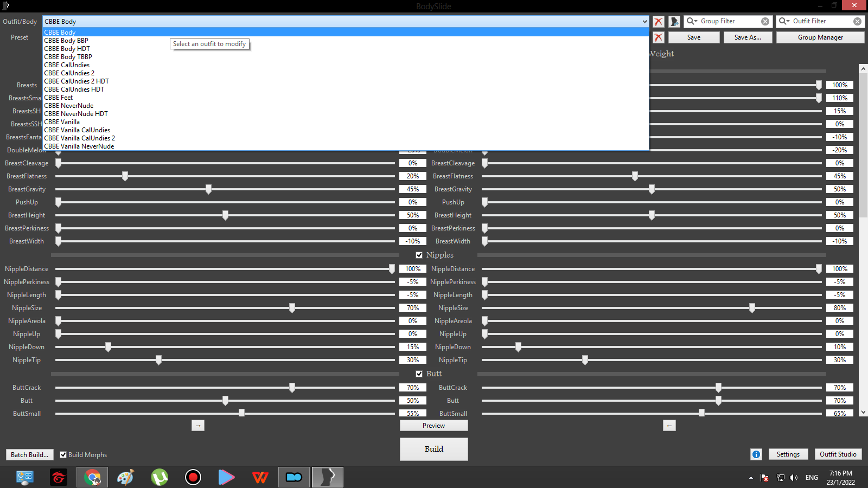This screenshot has width=868, height=488.
Task: Open the Settings dialog
Action: point(788,454)
